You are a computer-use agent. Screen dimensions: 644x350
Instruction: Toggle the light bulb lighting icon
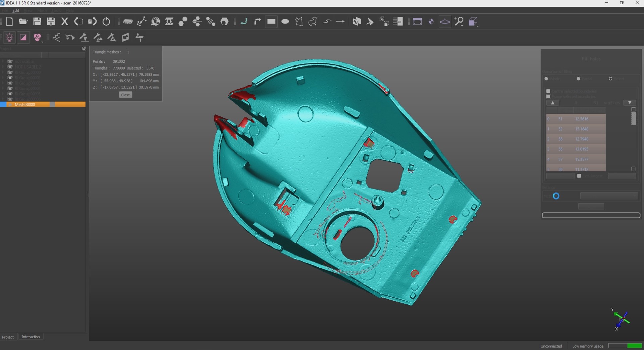click(x=9, y=37)
